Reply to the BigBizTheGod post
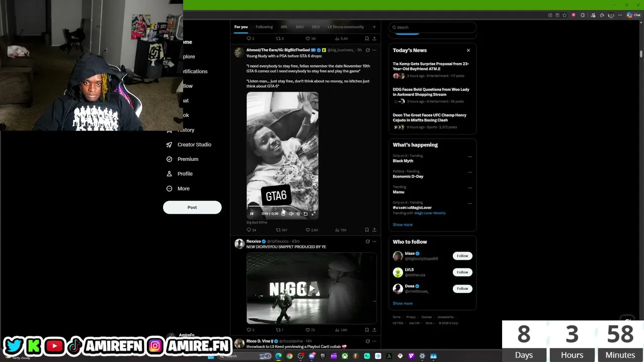644x362 pixels. pyautogui.click(x=251, y=230)
